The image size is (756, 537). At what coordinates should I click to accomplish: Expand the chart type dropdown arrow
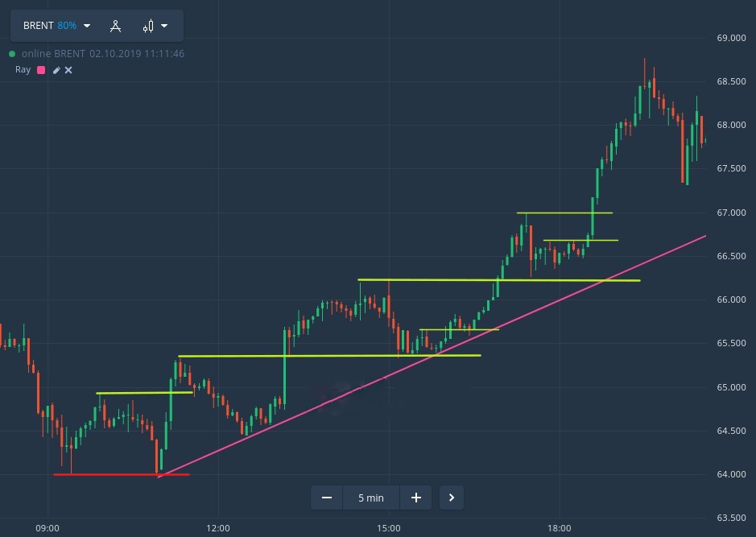tap(164, 26)
